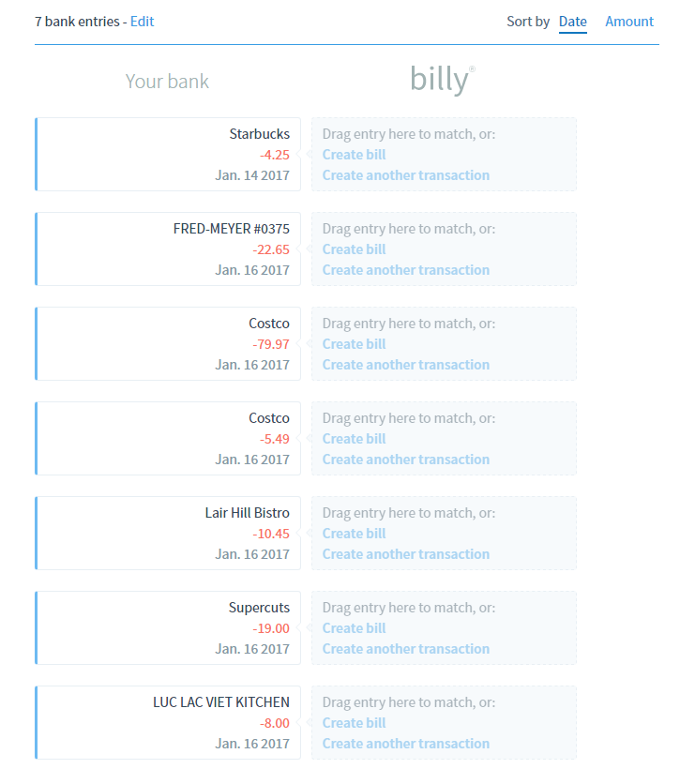
Task: Click the Your bank column heading
Action: [x=167, y=82]
